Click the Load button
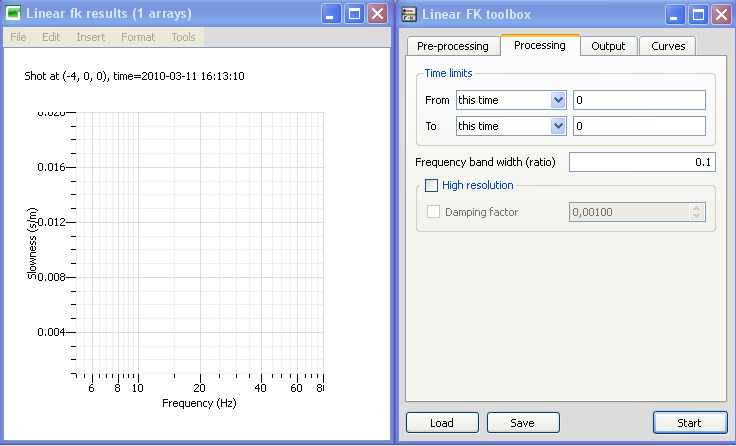The image size is (736, 446). tap(442, 423)
